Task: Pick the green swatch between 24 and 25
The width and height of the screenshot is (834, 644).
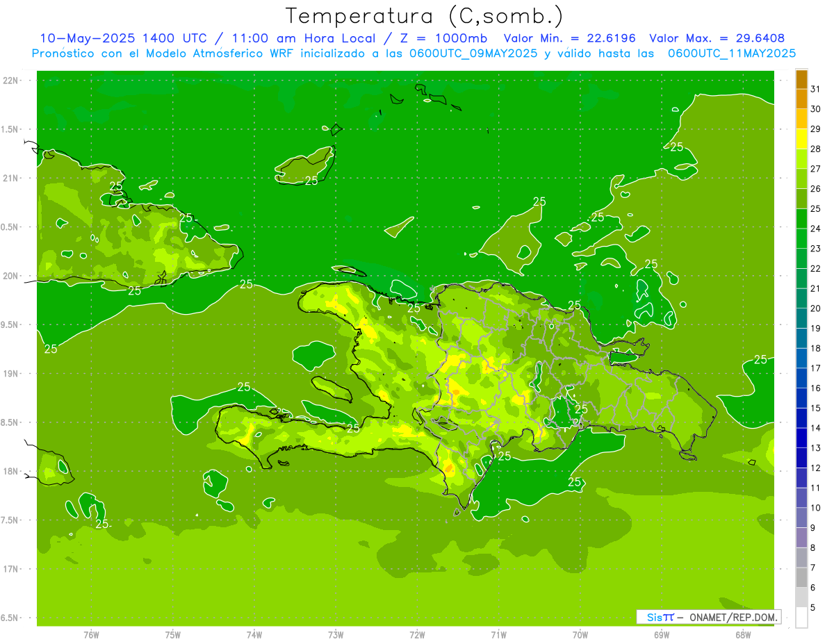Action: tap(801, 219)
